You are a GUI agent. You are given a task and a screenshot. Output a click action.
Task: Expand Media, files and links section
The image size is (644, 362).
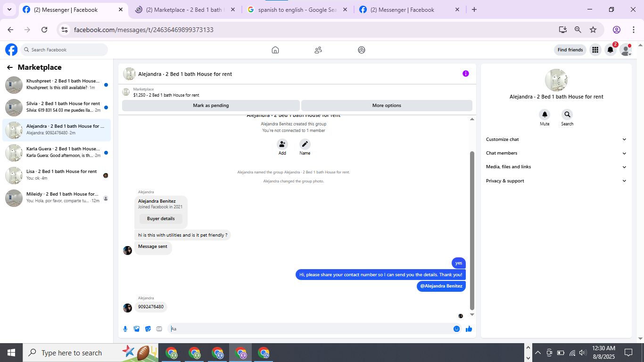556,167
